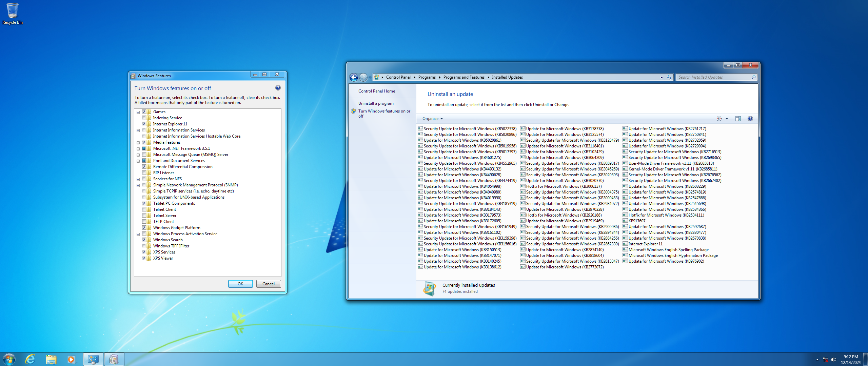Uncheck the Internet Explorer 11 checkbox
This screenshot has height=366, width=868.
pyautogui.click(x=144, y=124)
